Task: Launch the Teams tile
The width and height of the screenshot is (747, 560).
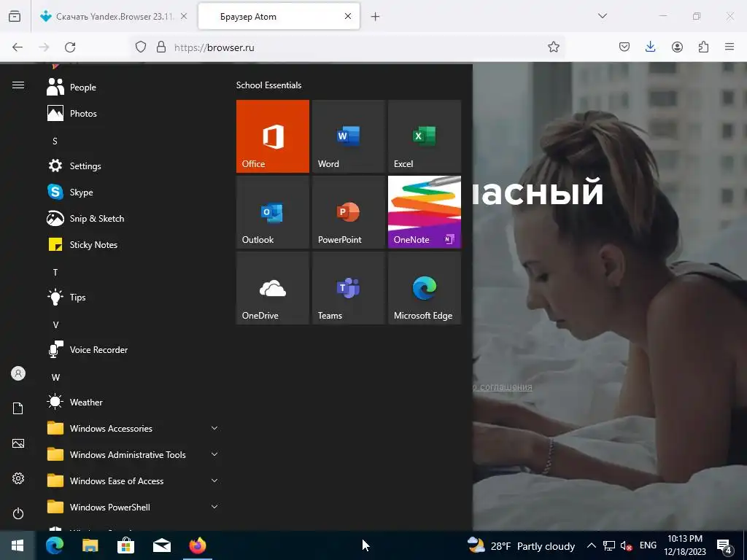Action: point(348,287)
